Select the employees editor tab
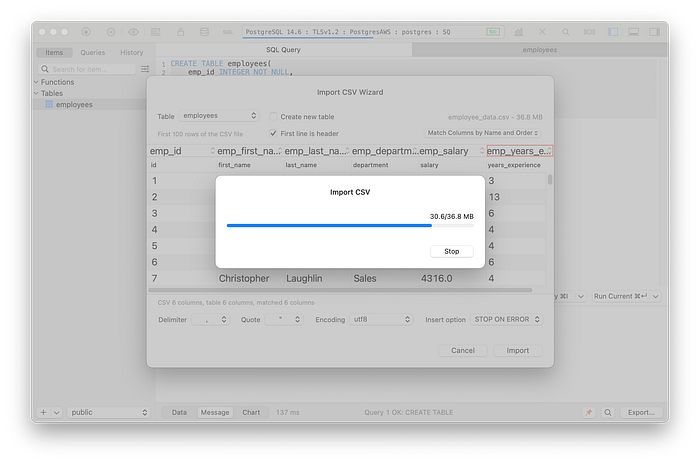Image resolution: width=700 pixels, height=464 pixels. pyautogui.click(x=540, y=50)
